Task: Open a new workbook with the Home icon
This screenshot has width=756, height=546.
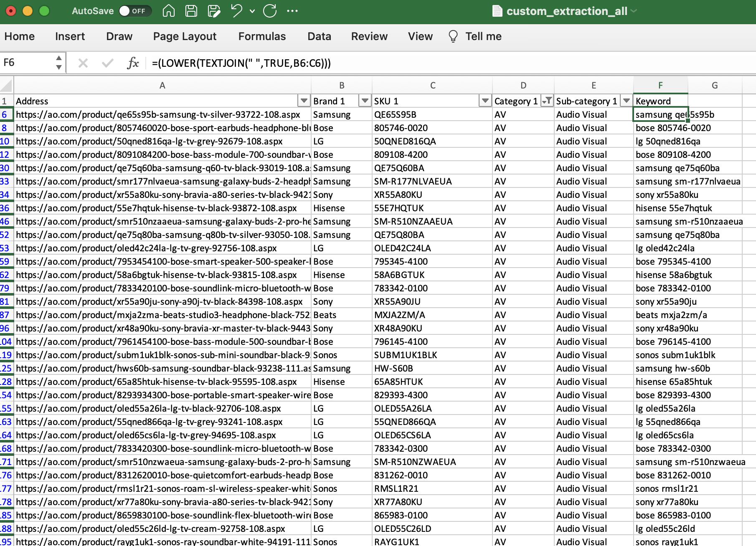Action: [x=169, y=11]
